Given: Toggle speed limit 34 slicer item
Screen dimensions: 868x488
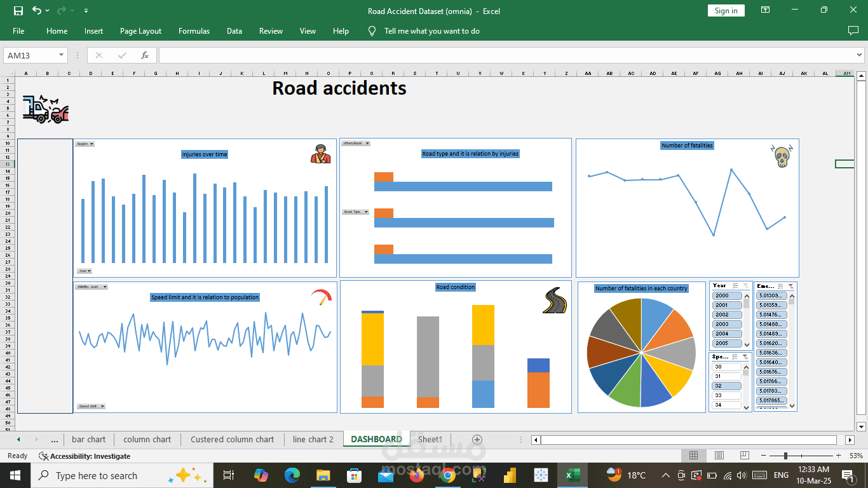Looking at the screenshot, I should click(726, 405).
